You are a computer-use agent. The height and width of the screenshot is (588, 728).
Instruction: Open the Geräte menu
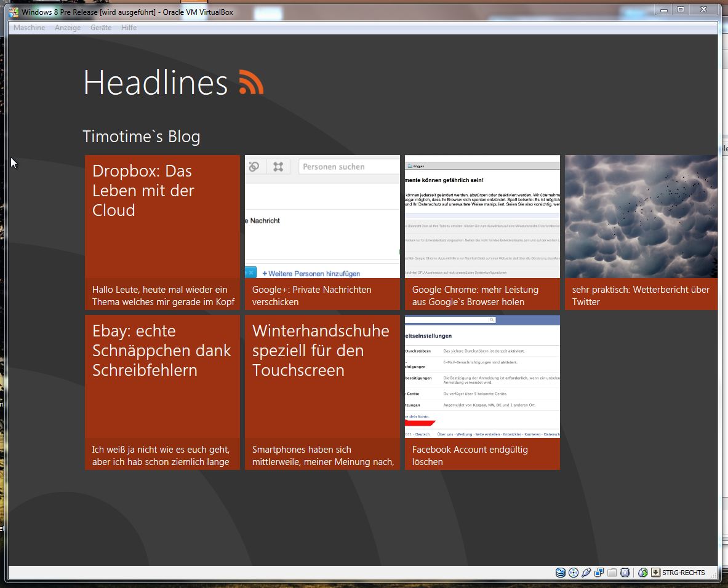(x=101, y=28)
